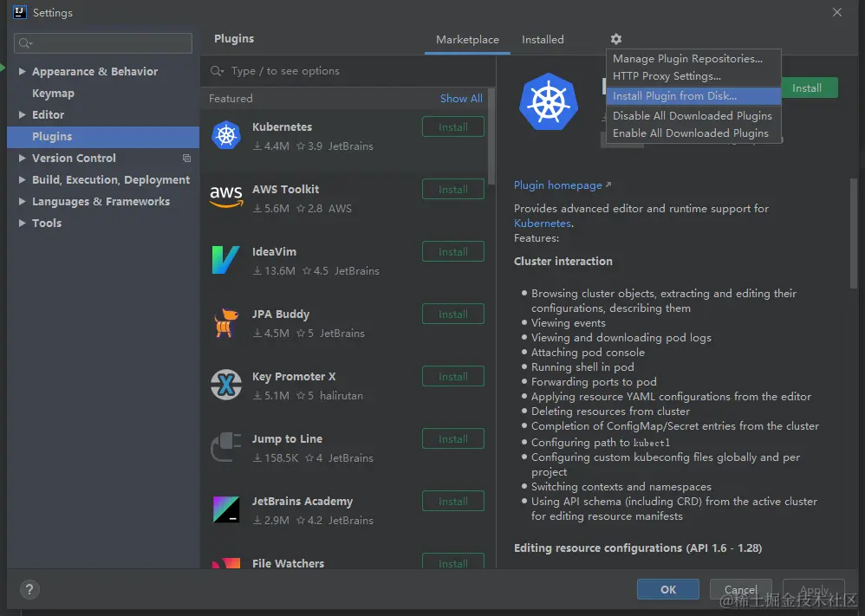Image resolution: width=865 pixels, height=616 pixels.
Task: Click the Cancel button
Action: [x=740, y=589]
